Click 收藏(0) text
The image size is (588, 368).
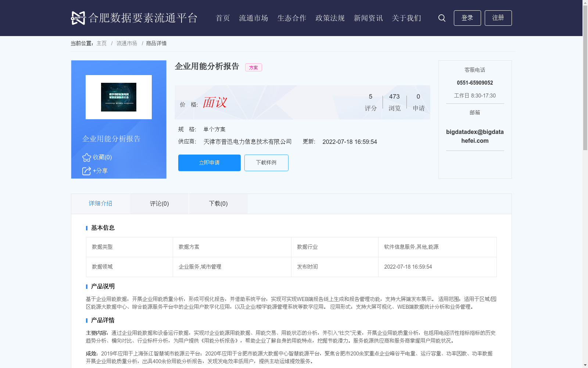[x=103, y=157]
